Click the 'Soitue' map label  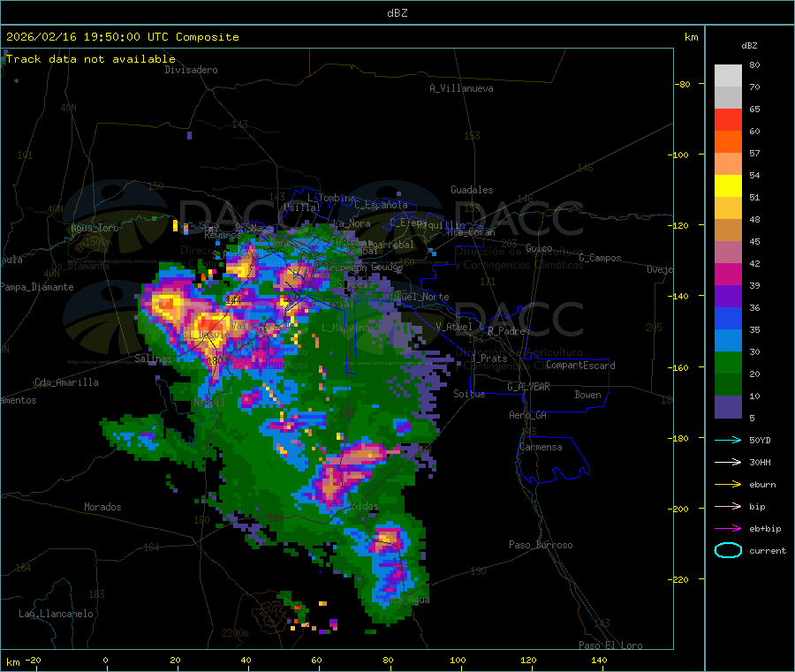click(469, 394)
